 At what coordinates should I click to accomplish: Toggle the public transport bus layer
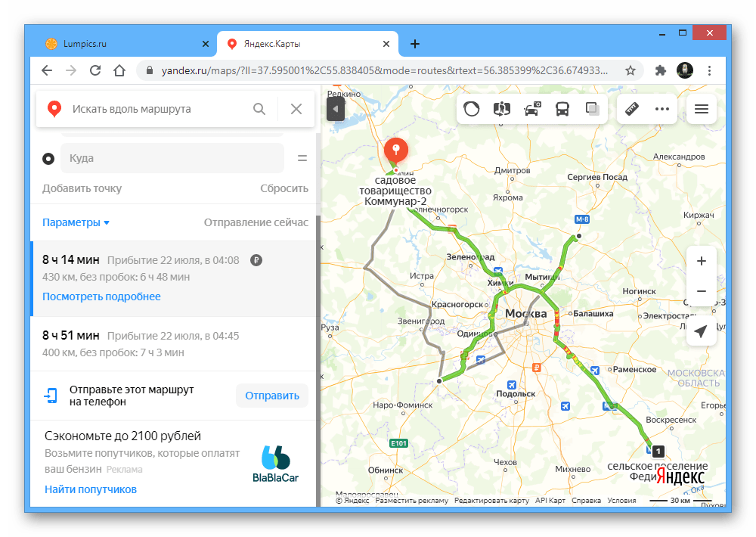[562, 109]
